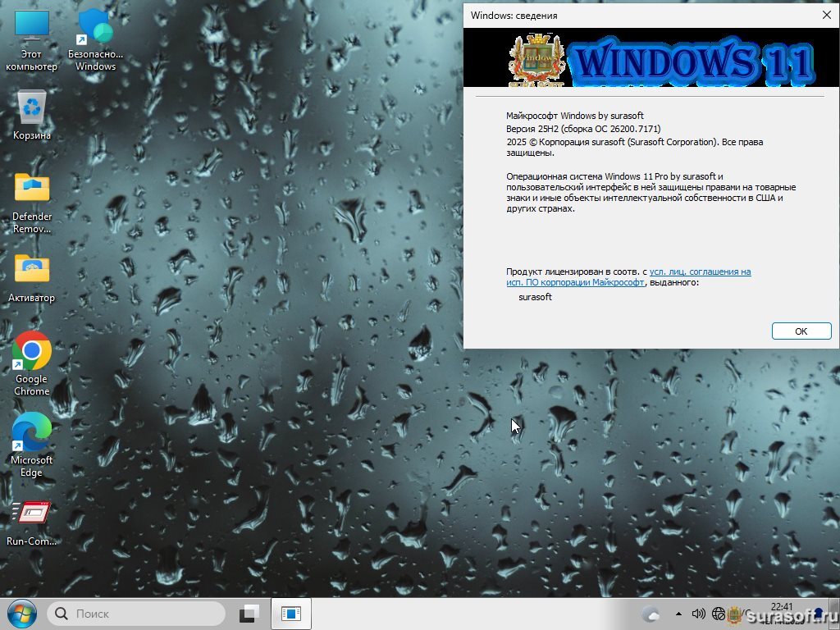Select the Run-Command desktop shortcut
Image resolution: width=840 pixels, height=630 pixels.
tap(32, 523)
